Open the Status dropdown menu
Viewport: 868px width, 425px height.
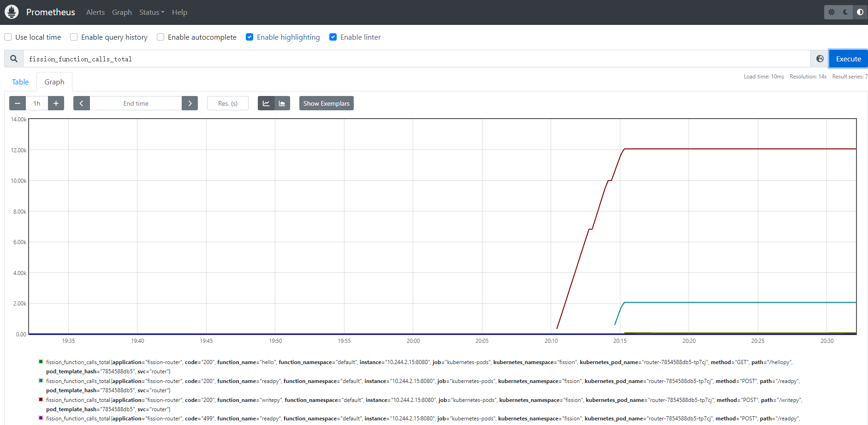(151, 12)
